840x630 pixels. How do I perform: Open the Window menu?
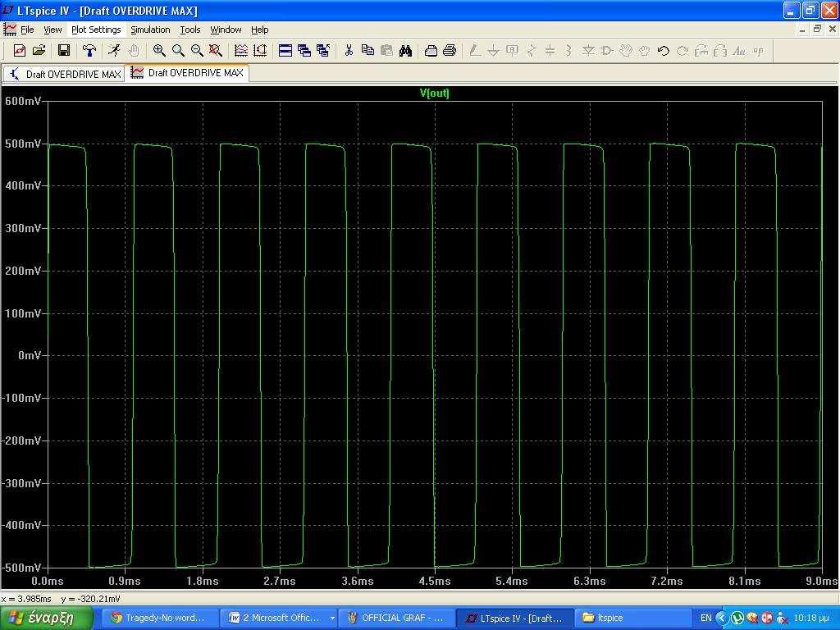click(x=226, y=30)
